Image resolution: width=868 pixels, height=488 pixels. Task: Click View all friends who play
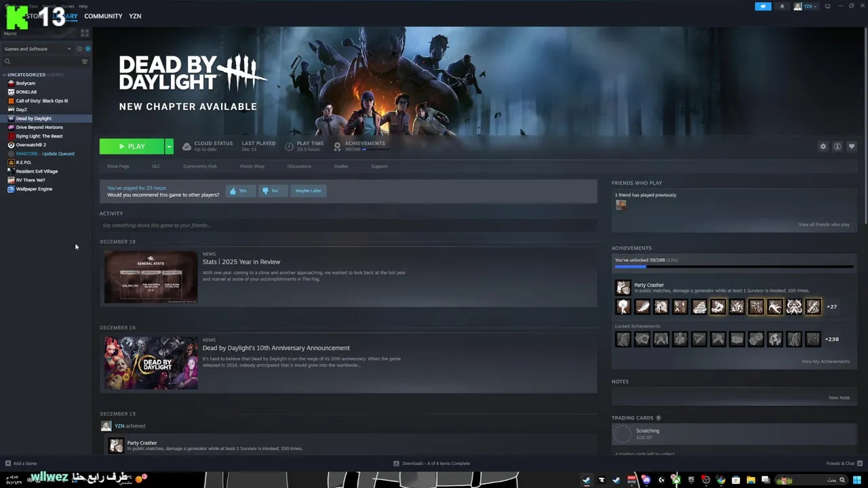point(824,224)
